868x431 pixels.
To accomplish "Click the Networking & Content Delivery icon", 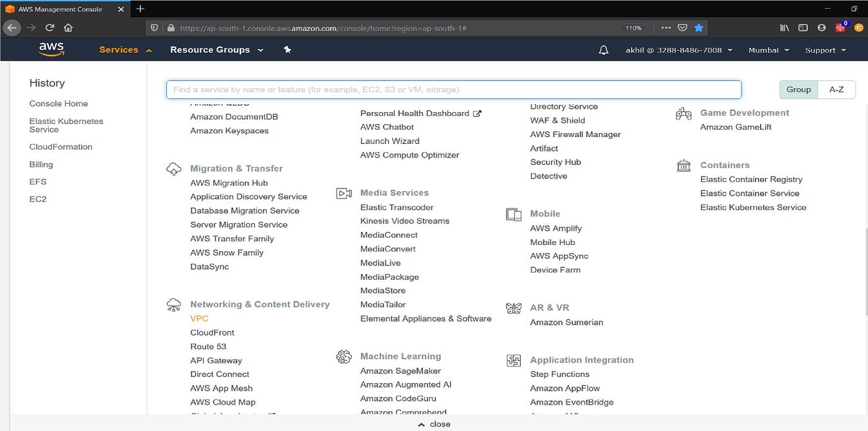I will pyautogui.click(x=174, y=304).
